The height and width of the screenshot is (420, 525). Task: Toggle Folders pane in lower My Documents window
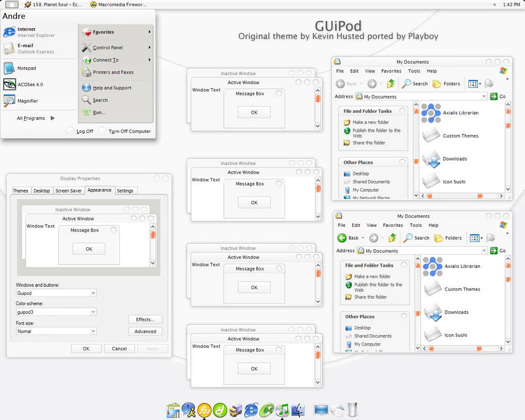pyautogui.click(x=448, y=238)
